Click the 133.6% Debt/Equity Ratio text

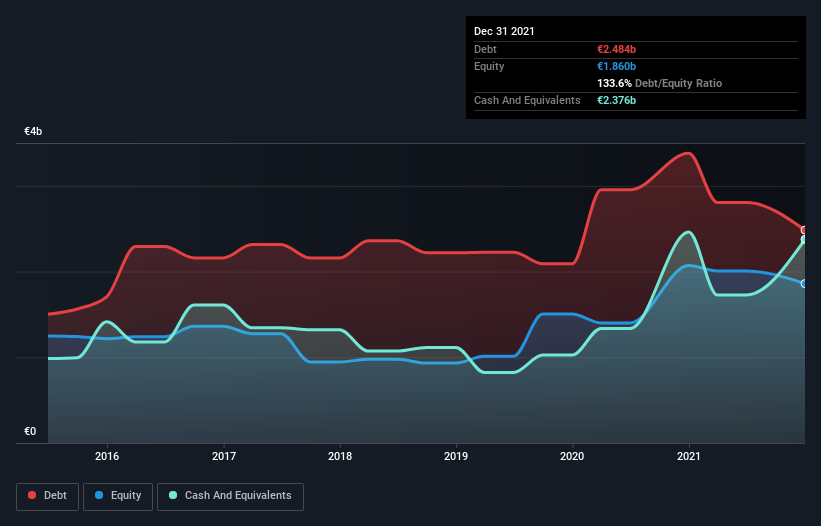coord(659,83)
